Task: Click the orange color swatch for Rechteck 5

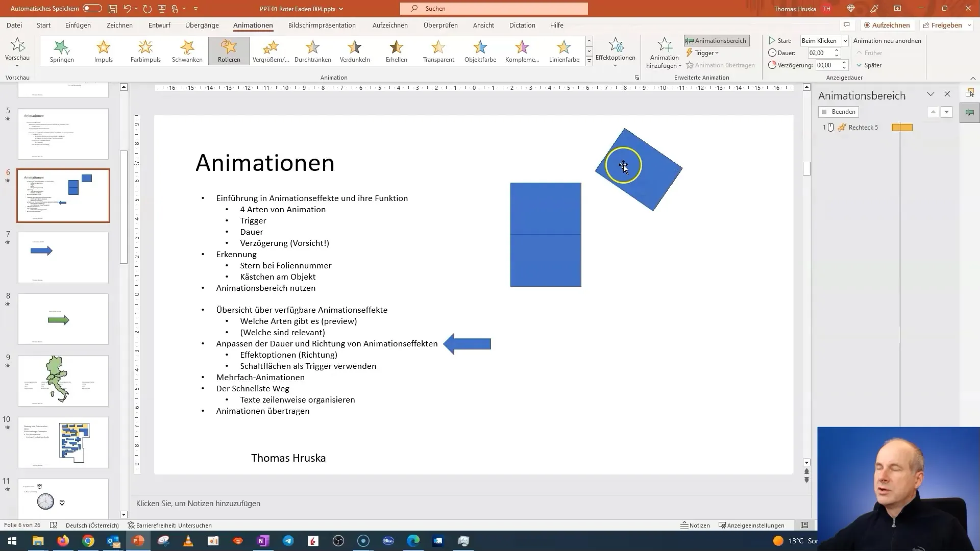Action: point(902,128)
